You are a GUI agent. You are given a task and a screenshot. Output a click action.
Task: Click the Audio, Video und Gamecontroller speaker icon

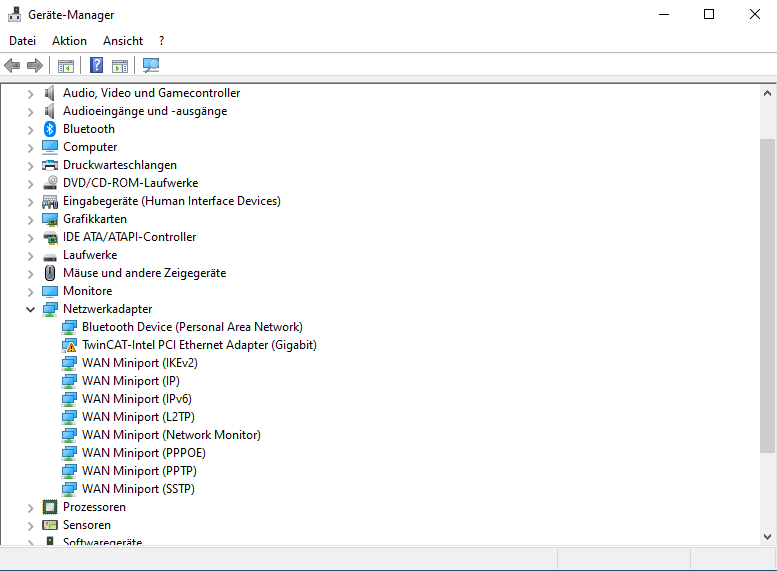point(50,93)
